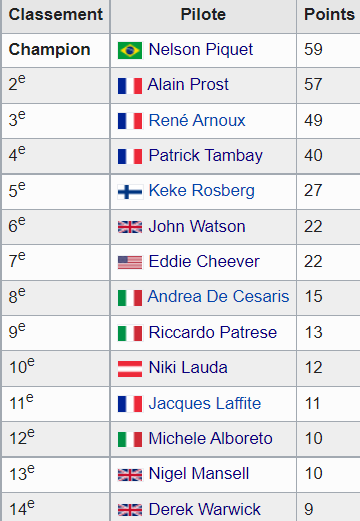Viewport: 360px width, 521px height.
Task: Click the Brazil flag icon beside Nelson Piquet
Action: (130, 50)
